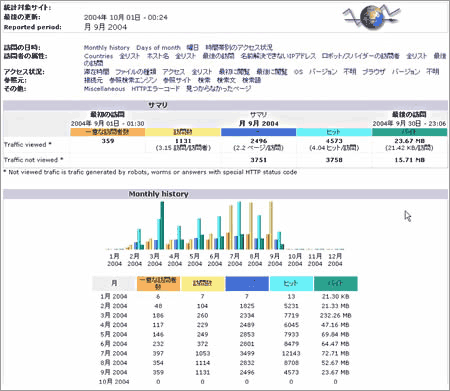The width and height of the screenshot is (450, 391).
Task: Click the yellow visits column header in monthly table
Action: tap(203, 284)
